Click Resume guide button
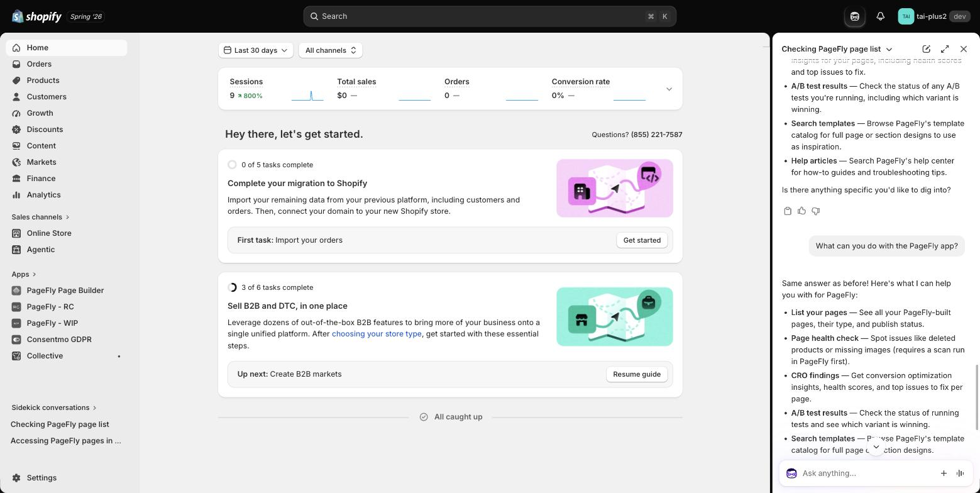This screenshot has height=493, width=980. 637,374
